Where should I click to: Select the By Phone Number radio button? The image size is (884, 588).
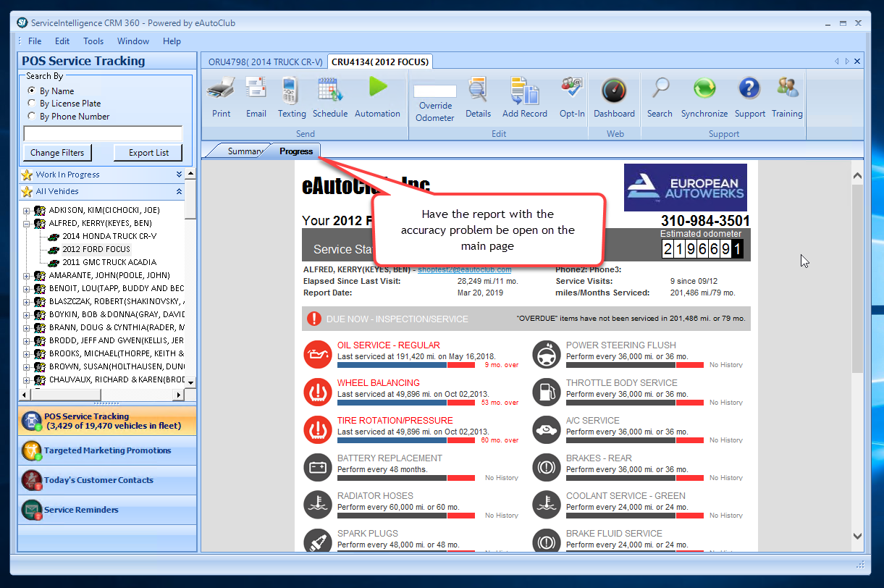pos(32,116)
